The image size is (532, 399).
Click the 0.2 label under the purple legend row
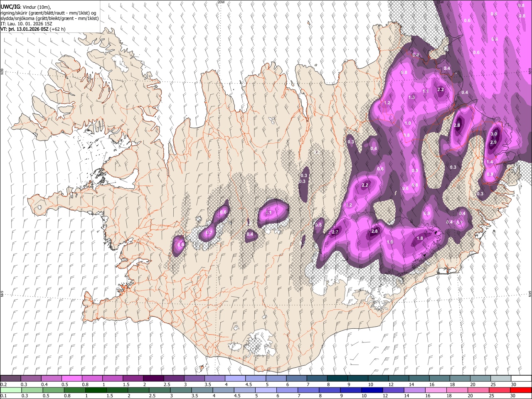point(3,384)
